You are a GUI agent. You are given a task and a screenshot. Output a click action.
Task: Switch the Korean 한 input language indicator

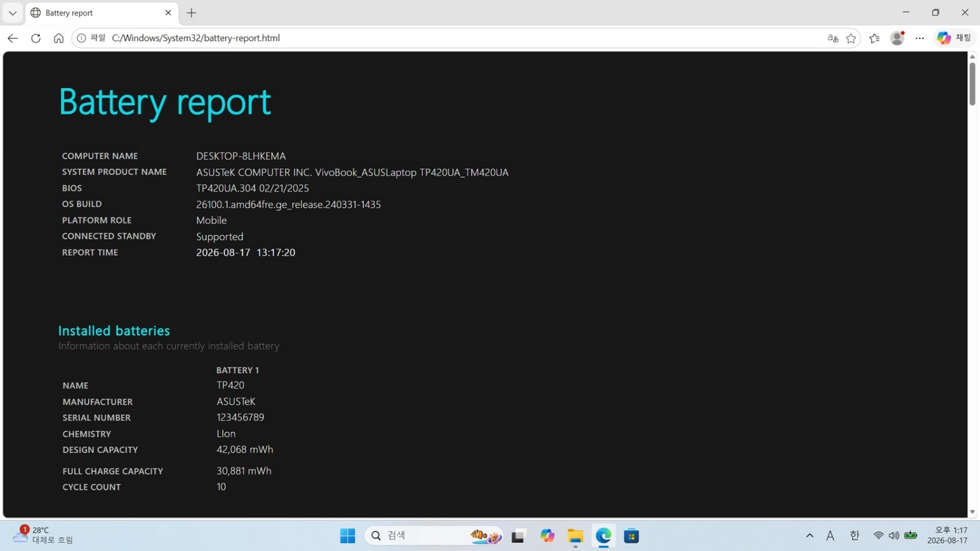point(854,536)
